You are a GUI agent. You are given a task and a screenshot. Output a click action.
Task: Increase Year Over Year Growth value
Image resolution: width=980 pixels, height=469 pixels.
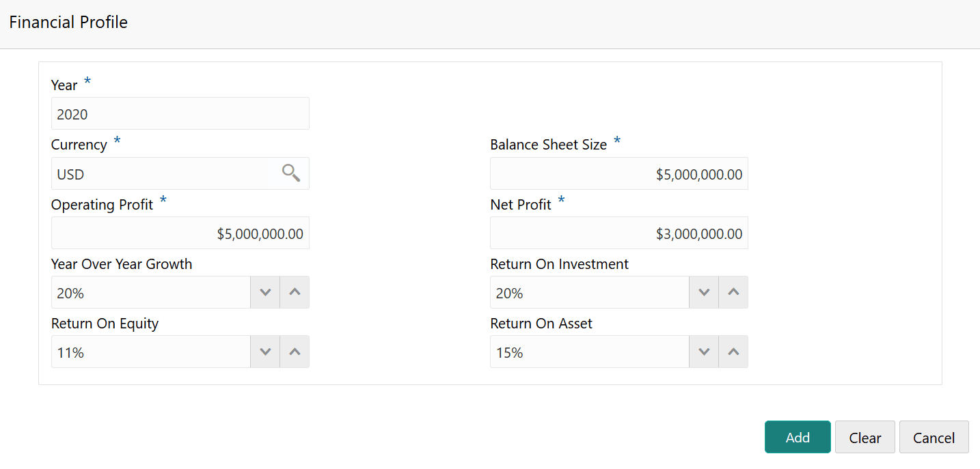295,292
